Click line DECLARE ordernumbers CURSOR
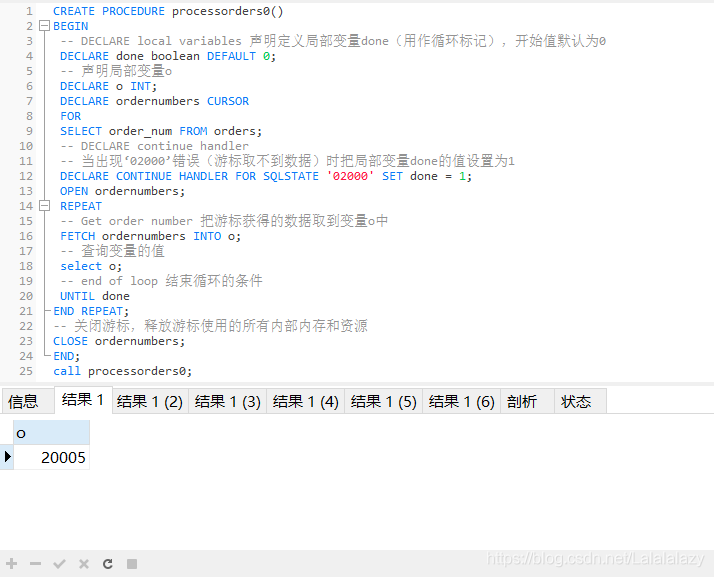This screenshot has height=577, width=714. tap(154, 101)
